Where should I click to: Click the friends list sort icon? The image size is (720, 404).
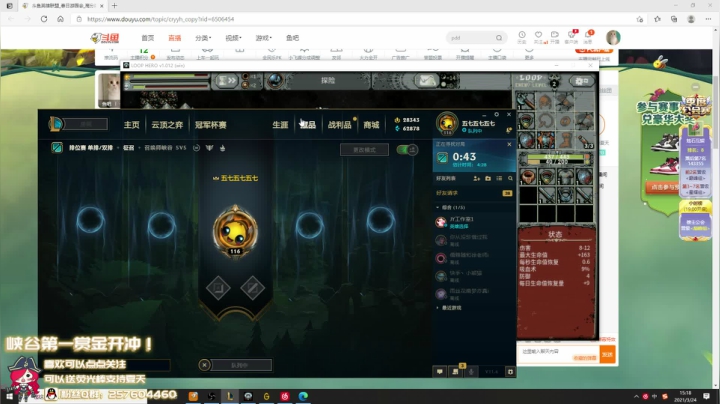point(499,178)
